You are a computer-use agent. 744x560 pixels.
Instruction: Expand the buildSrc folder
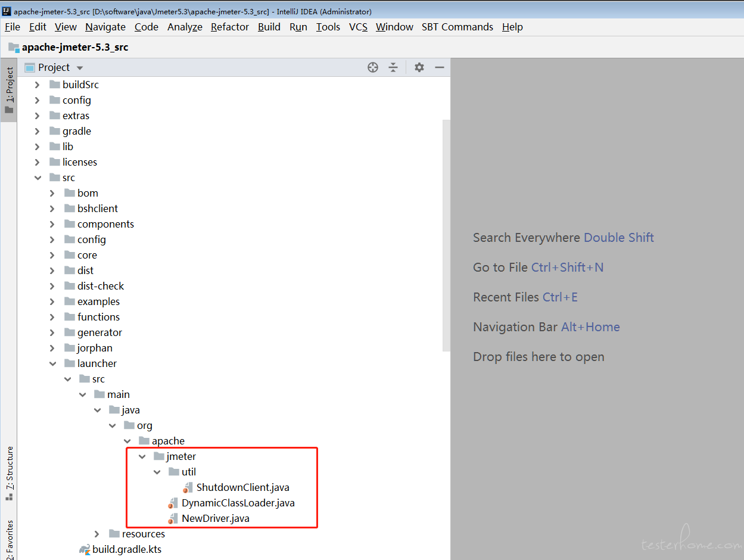pyautogui.click(x=38, y=85)
